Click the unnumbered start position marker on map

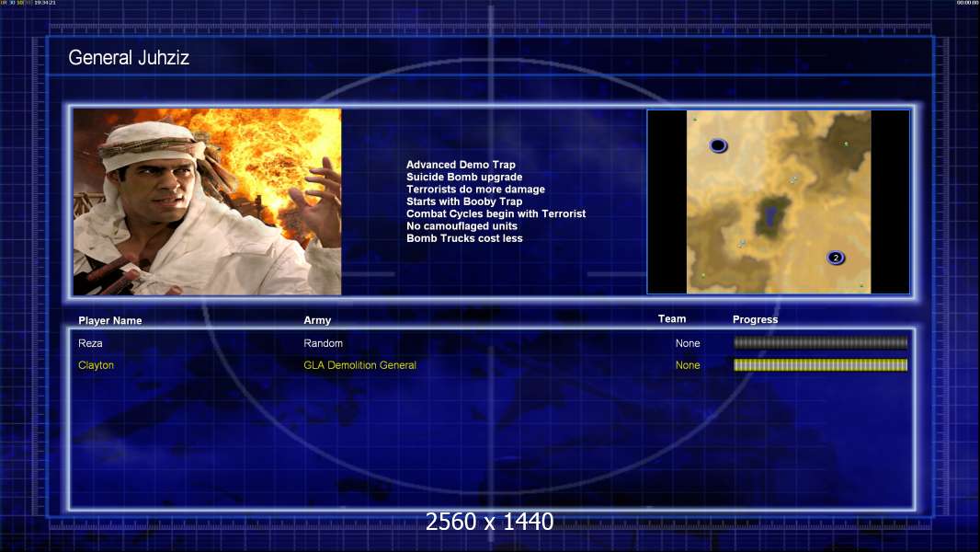click(x=718, y=145)
